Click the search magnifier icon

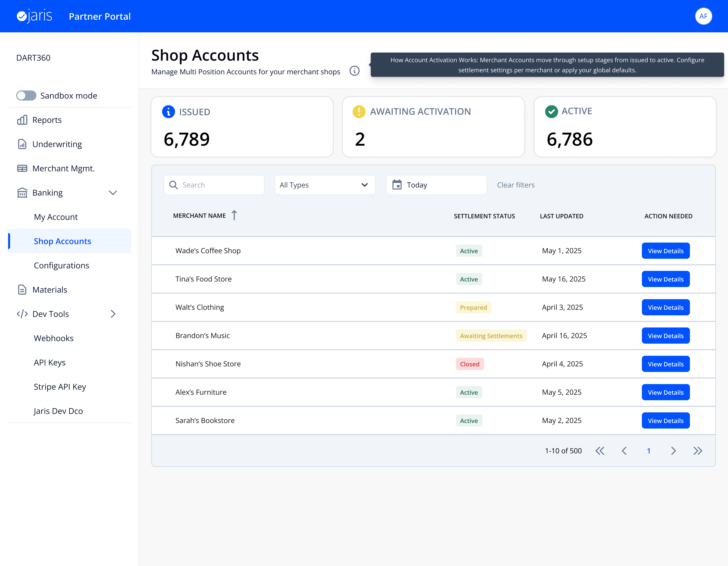pyautogui.click(x=173, y=185)
